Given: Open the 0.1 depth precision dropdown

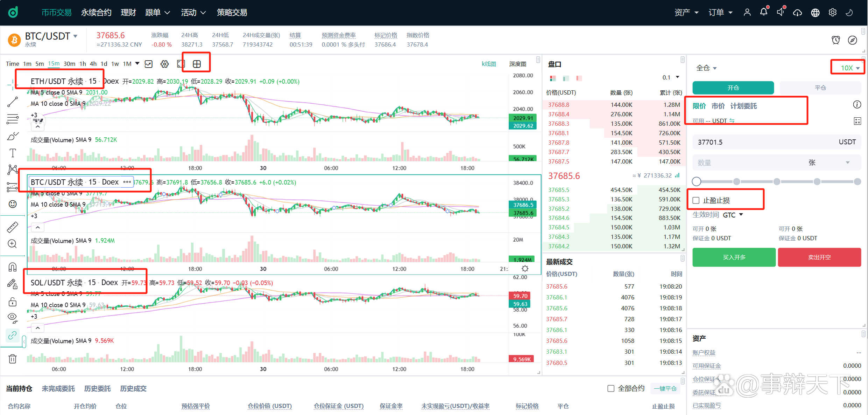Looking at the screenshot, I should coord(671,77).
